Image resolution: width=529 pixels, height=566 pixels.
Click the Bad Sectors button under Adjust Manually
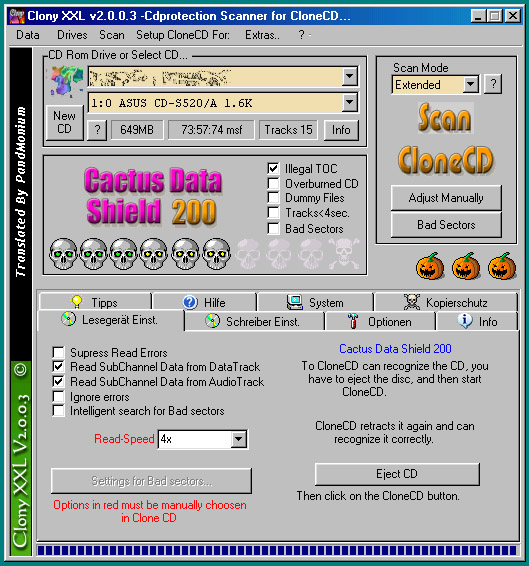coord(446,225)
